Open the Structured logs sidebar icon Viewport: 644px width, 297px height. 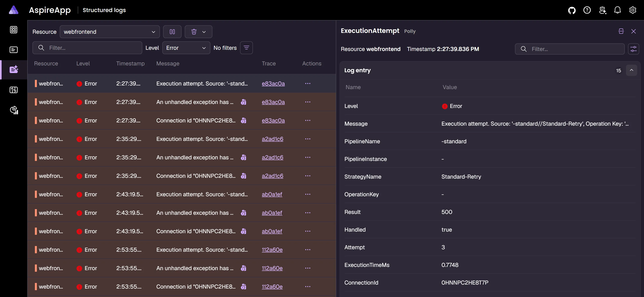click(x=13, y=69)
